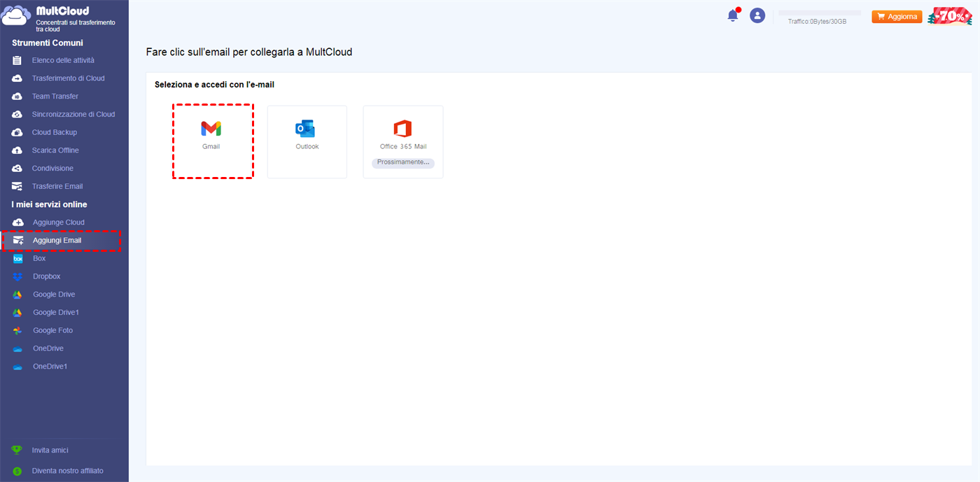The image size is (980, 482).
Task: Click the Aggiungi Email envelope icon
Action: pyautogui.click(x=18, y=241)
